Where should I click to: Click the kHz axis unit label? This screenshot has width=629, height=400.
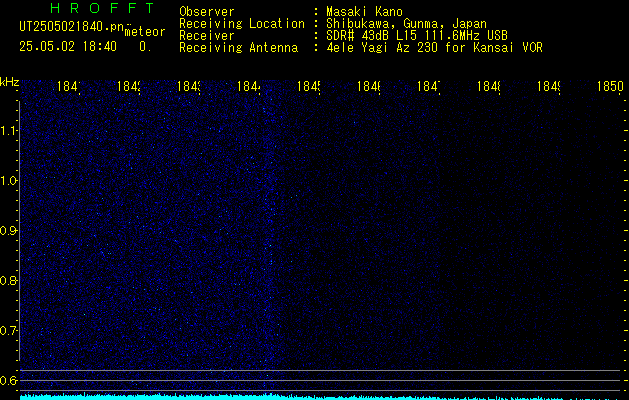pos(10,82)
